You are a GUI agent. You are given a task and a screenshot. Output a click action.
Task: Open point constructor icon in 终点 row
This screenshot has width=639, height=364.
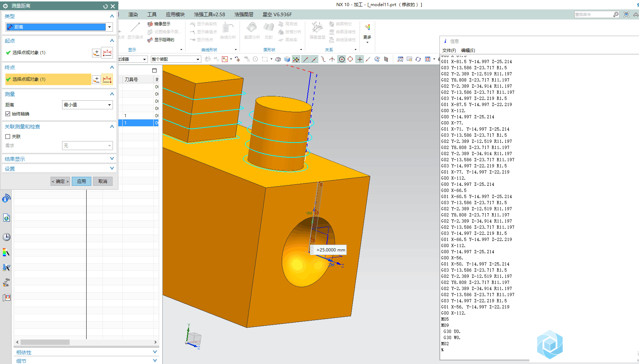(x=96, y=79)
